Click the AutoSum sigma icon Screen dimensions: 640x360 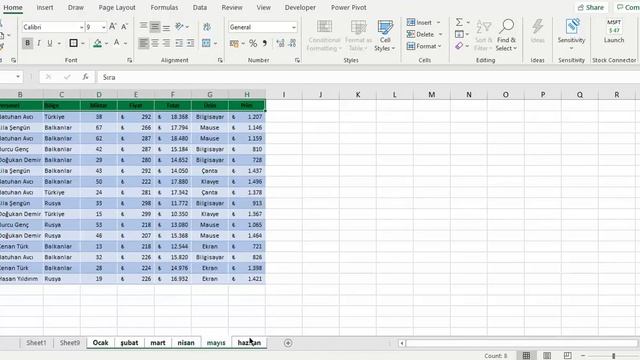tap(459, 22)
